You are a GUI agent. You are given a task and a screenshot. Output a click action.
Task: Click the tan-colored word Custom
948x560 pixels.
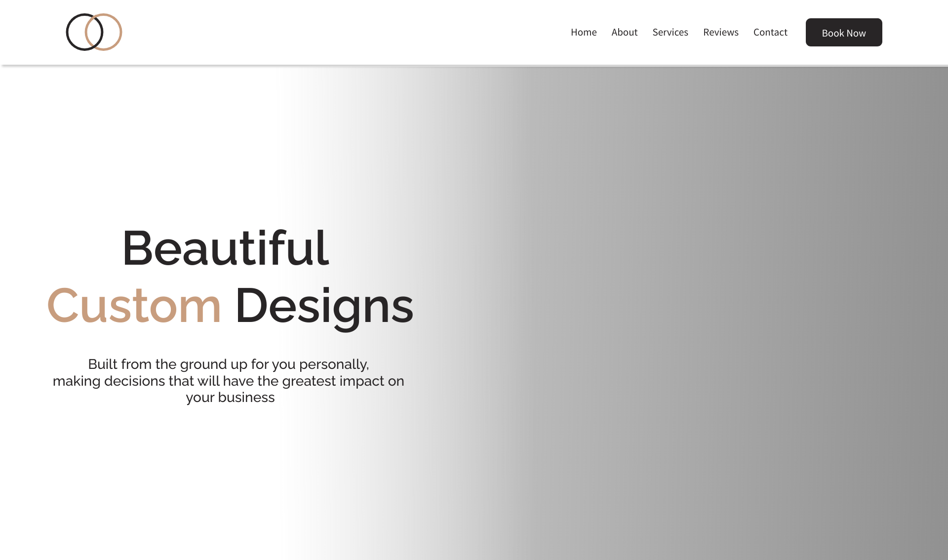coord(134,306)
